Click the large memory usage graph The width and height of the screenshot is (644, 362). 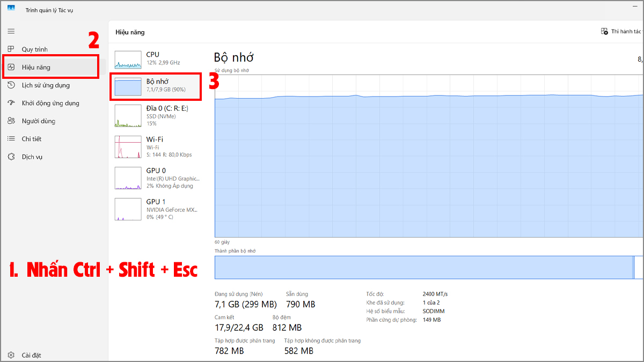(429, 156)
